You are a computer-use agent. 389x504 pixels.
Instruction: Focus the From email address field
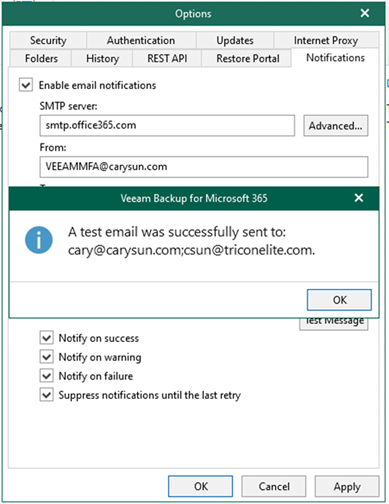204,167
